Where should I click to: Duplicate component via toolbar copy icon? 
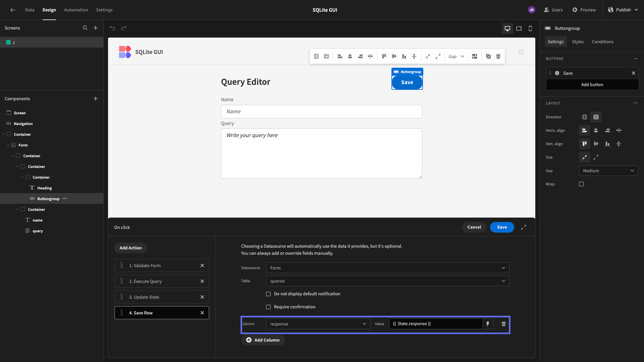488,56
